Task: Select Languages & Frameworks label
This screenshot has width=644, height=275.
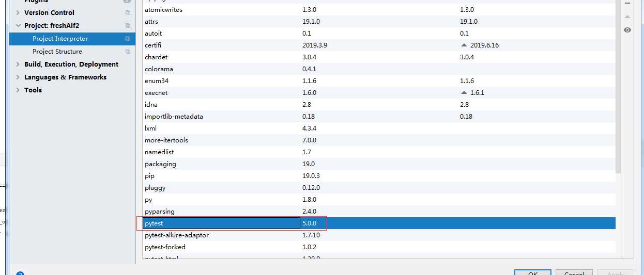Action: coord(65,77)
